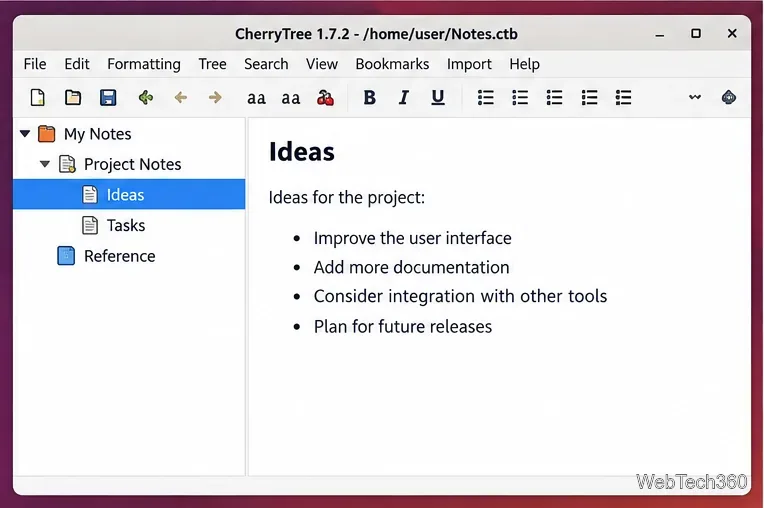Click the first list icon after Underline
This screenshot has width=764, height=508.
pos(485,97)
